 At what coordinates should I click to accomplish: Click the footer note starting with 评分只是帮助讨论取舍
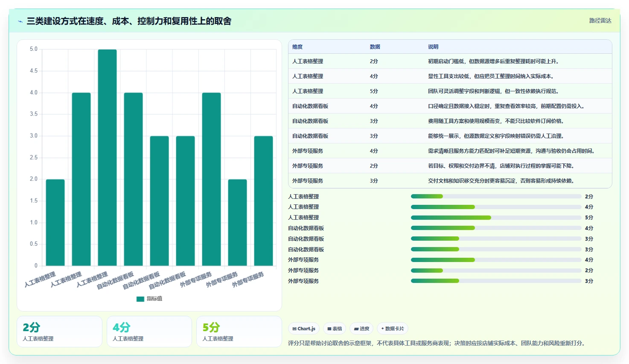pyautogui.click(x=436, y=343)
